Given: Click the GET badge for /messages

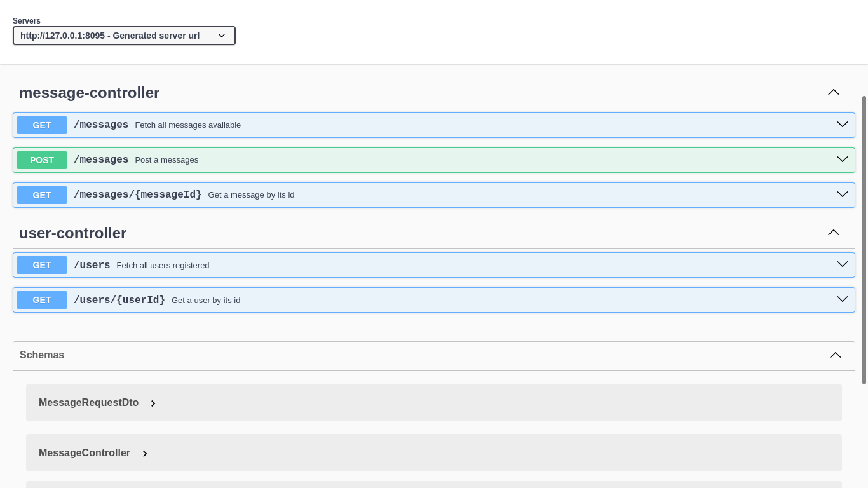Looking at the screenshot, I should pos(42,125).
